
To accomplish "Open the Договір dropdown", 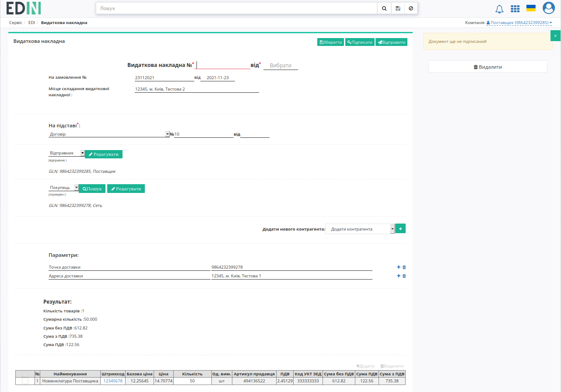I will pyautogui.click(x=109, y=134).
